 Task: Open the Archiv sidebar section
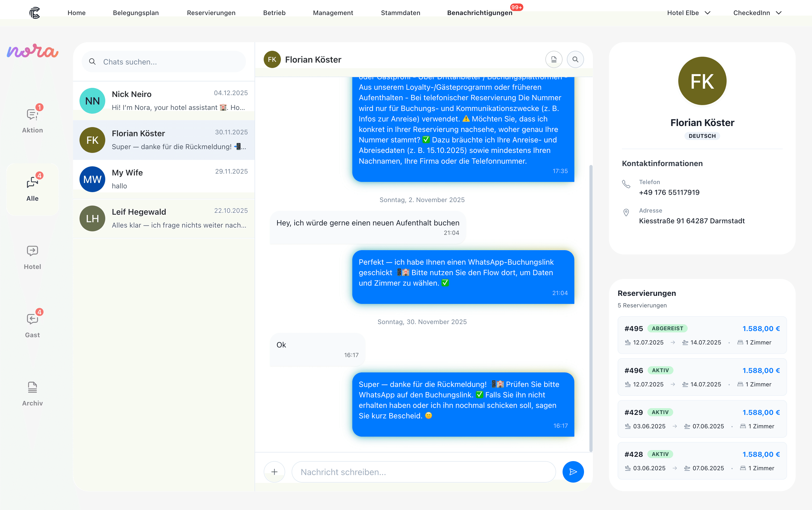(32, 393)
